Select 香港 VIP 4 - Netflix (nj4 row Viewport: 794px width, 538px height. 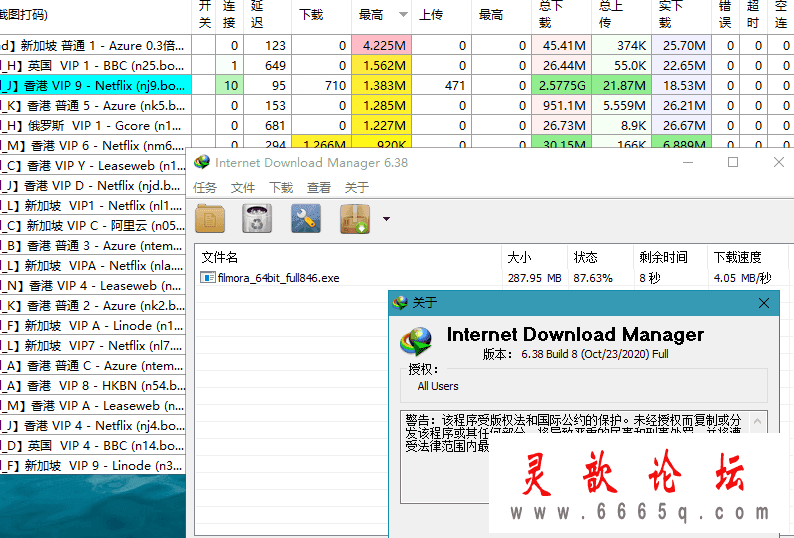[93, 426]
